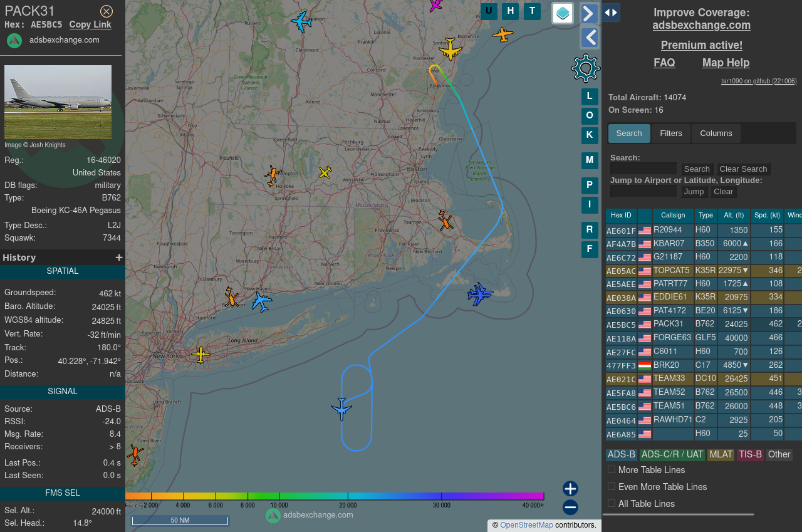The height and width of the screenshot is (532, 802).
Task: Select BRK20 row in aircraft table
Action: [x=704, y=365]
